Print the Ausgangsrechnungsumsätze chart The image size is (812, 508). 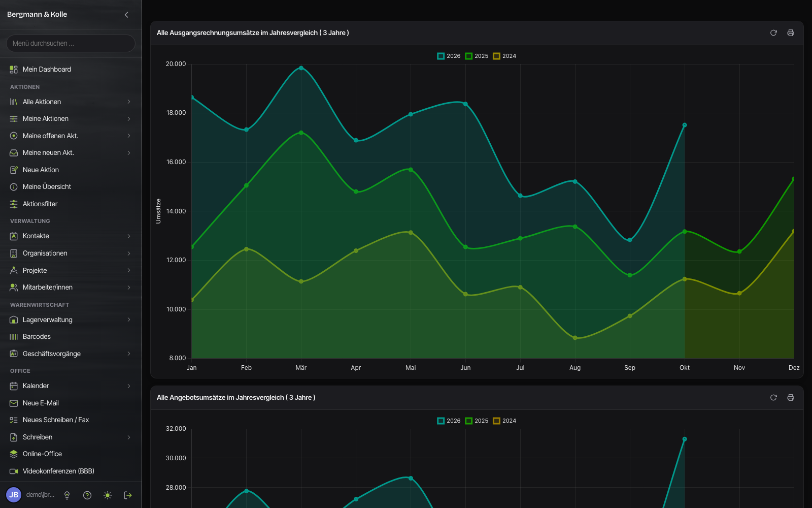coord(790,33)
